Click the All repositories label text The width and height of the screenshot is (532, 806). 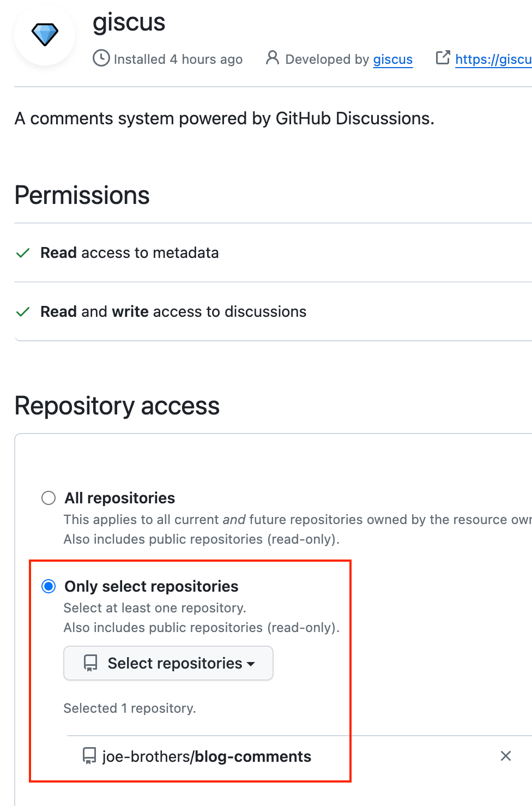pos(120,498)
